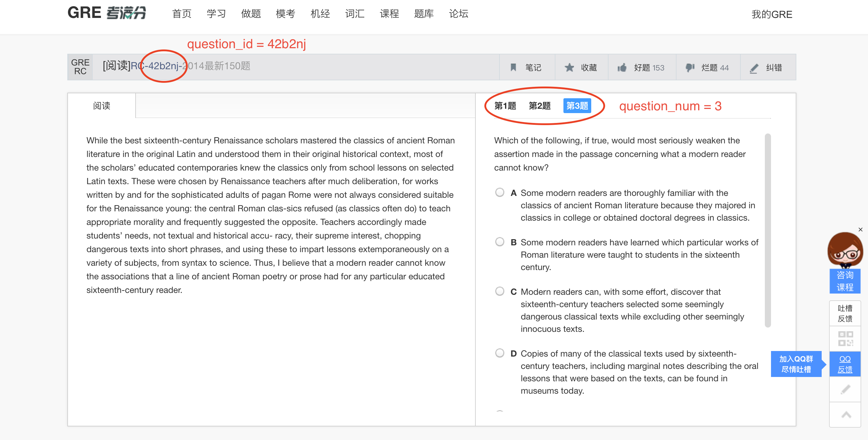Close the floating consultation avatar widget
Image resolution: width=868 pixels, height=440 pixels.
[x=860, y=230]
